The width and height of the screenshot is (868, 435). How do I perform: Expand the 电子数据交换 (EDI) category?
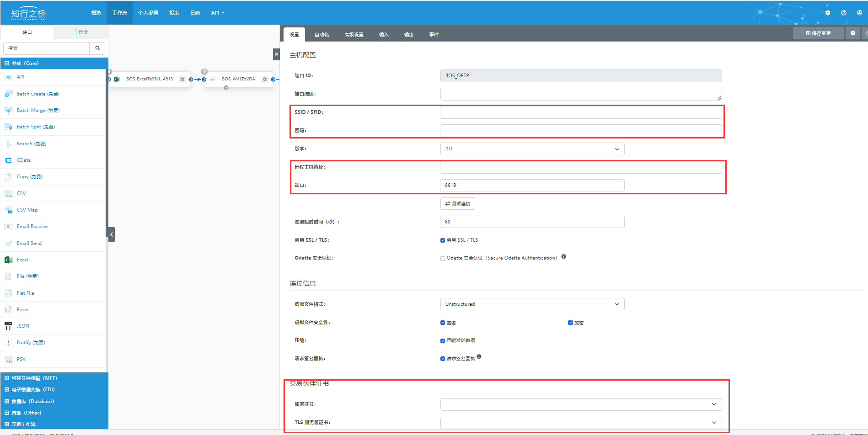[x=32, y=390]
